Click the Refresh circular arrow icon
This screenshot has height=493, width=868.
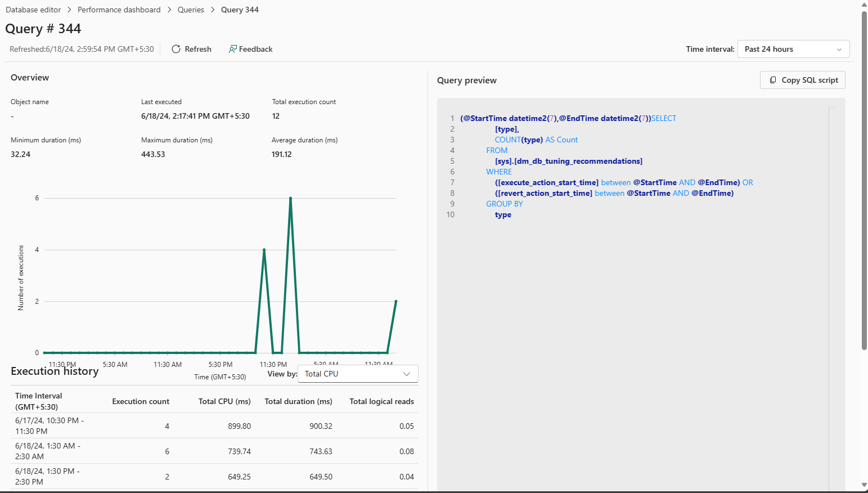pos(176,49)
